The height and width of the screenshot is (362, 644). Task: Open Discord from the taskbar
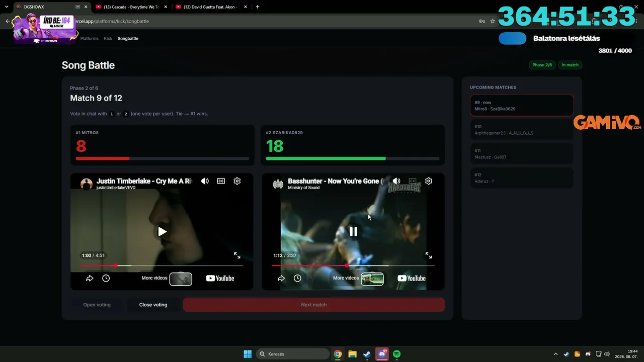tap(382, 354)
